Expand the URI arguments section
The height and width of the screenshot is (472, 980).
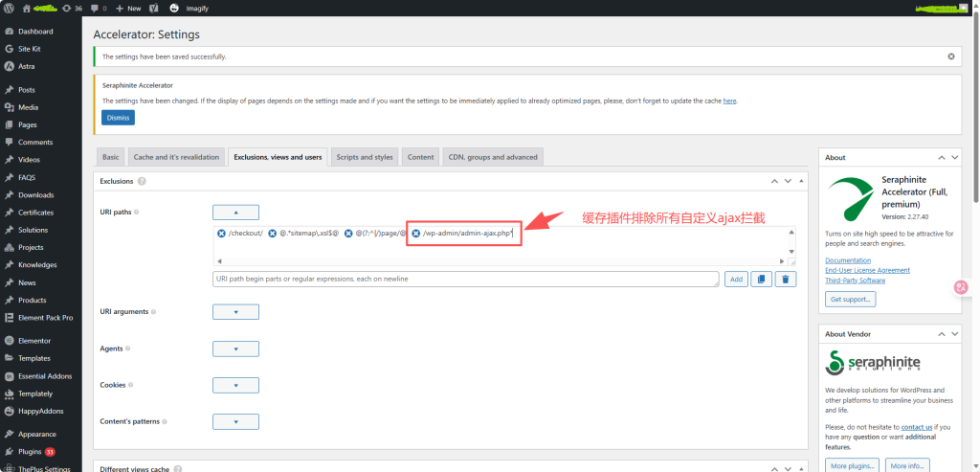[235, 312]
